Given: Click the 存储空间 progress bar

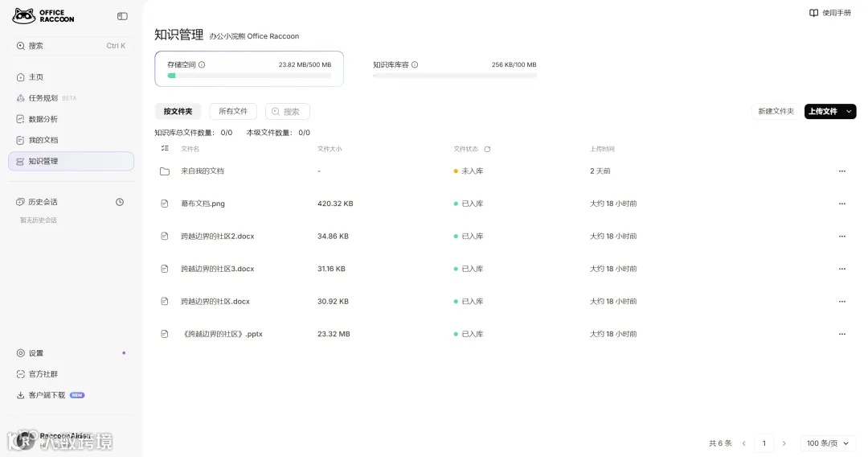Looking at the screenshot, I should click(249, 76).
